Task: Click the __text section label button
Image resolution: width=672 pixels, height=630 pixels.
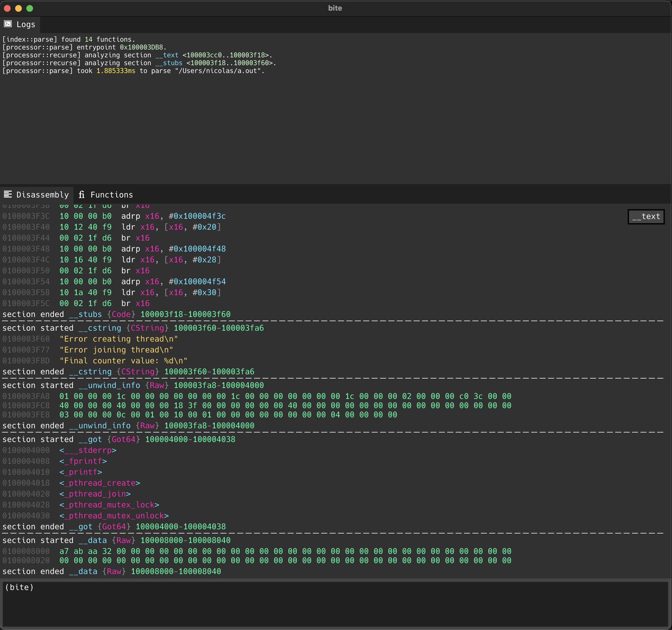Action: (646, 217)
